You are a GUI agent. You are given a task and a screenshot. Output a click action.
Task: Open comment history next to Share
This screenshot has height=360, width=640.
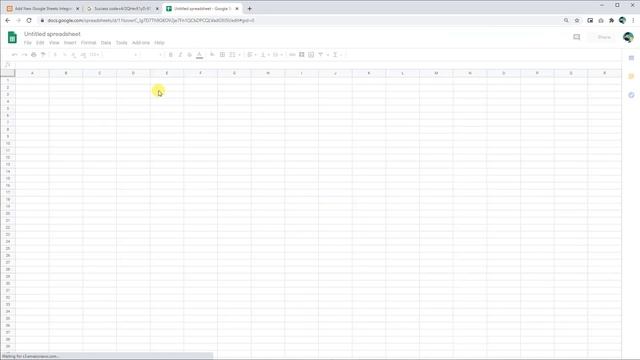click(x=576, y=37)
